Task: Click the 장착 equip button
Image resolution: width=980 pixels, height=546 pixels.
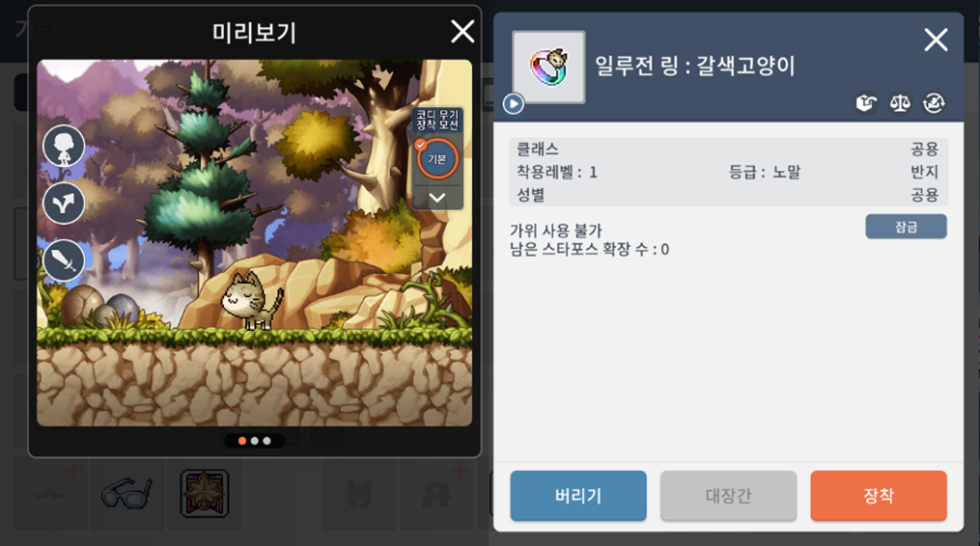Action: coord(878,496)
